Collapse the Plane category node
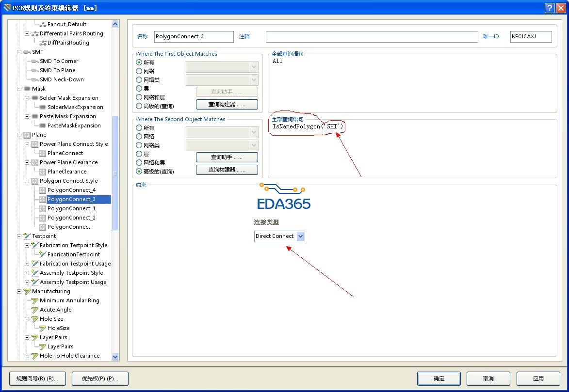The image size is (569, 392). [x=19, y=135]
